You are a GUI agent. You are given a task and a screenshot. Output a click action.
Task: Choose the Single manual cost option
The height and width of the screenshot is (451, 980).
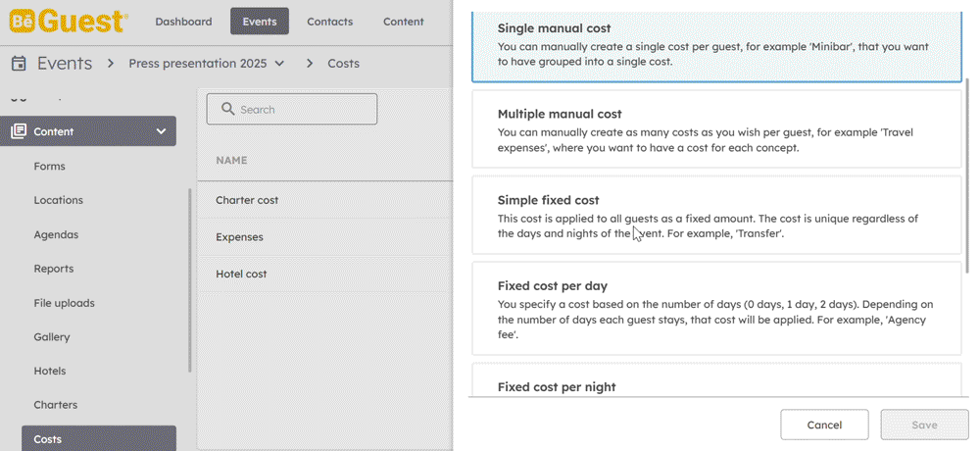pos(716,47)
